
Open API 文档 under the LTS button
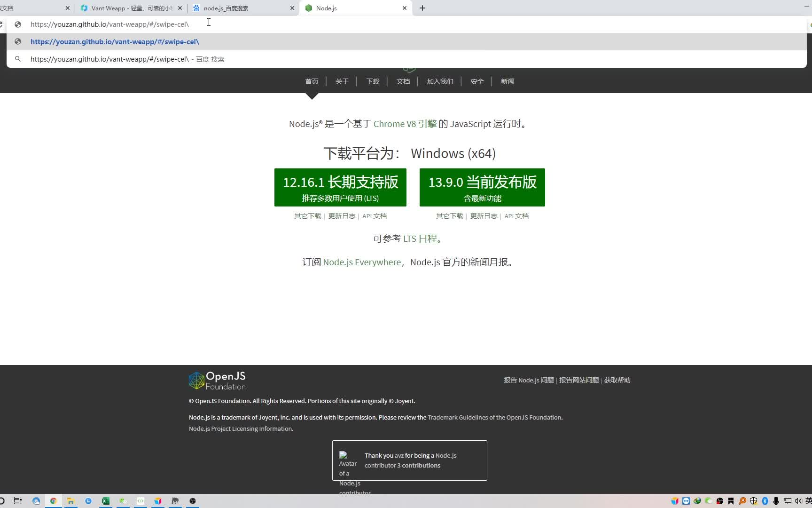point(375,216)
